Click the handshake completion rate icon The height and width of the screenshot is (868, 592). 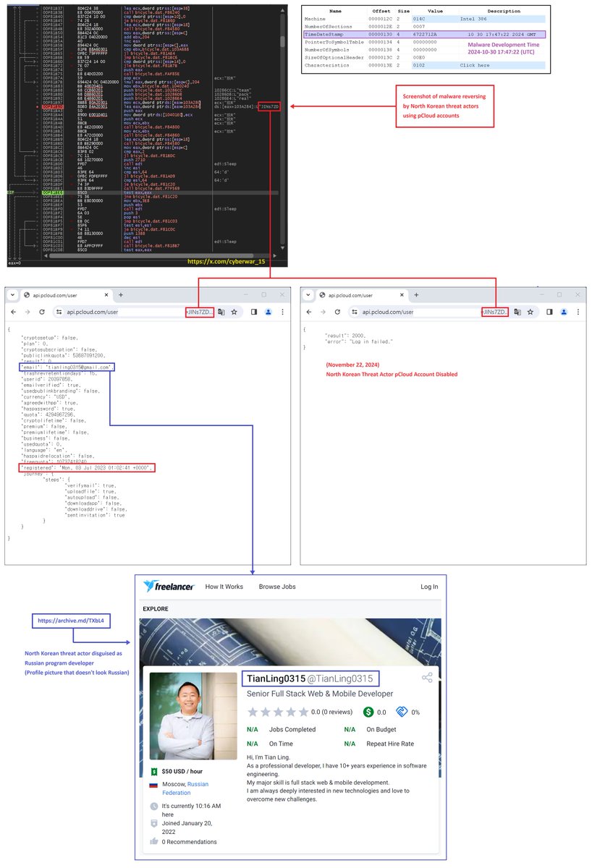click(x=402, y=712)
